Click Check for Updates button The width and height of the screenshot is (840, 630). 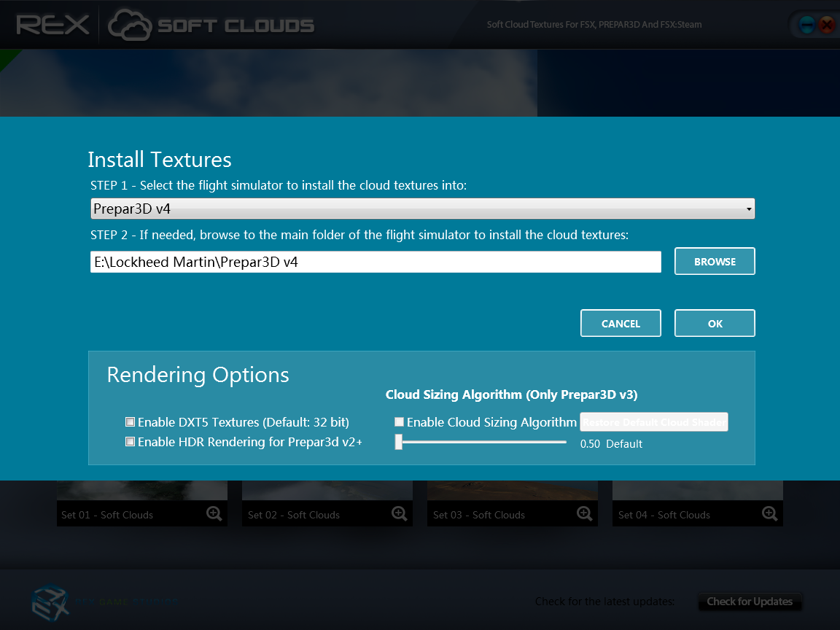pos(750,602)
